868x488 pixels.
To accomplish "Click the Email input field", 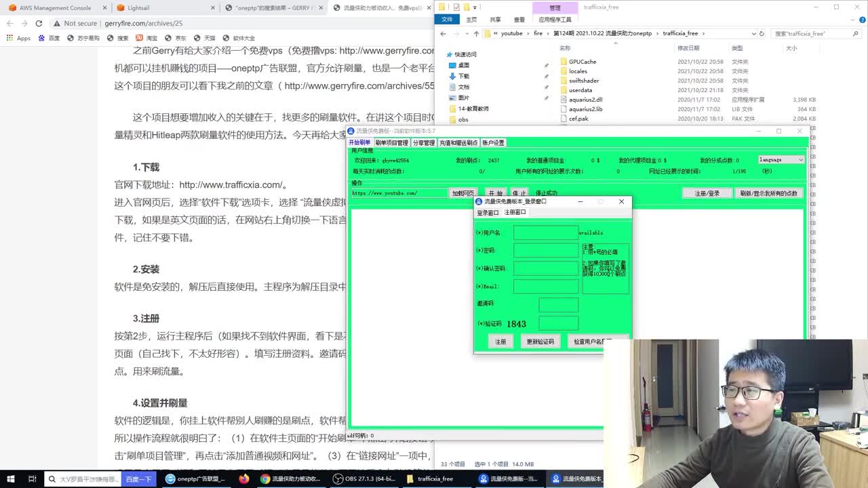I will [546, 286].
